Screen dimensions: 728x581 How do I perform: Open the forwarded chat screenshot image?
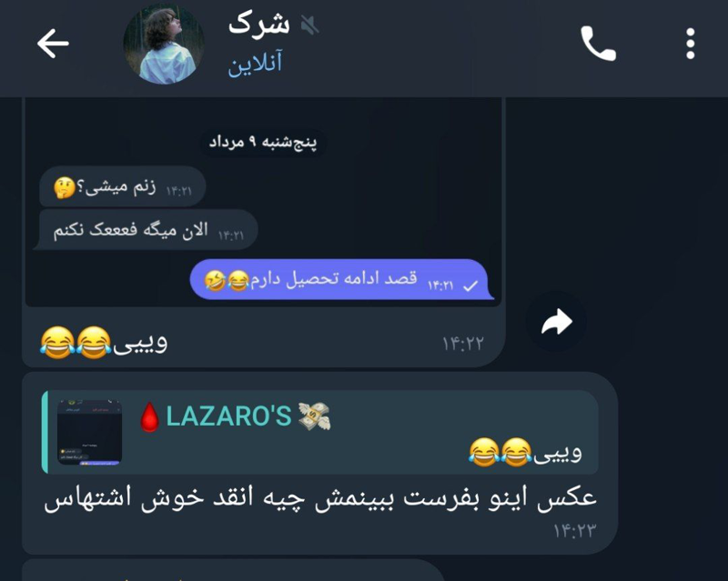pos(263,202)
